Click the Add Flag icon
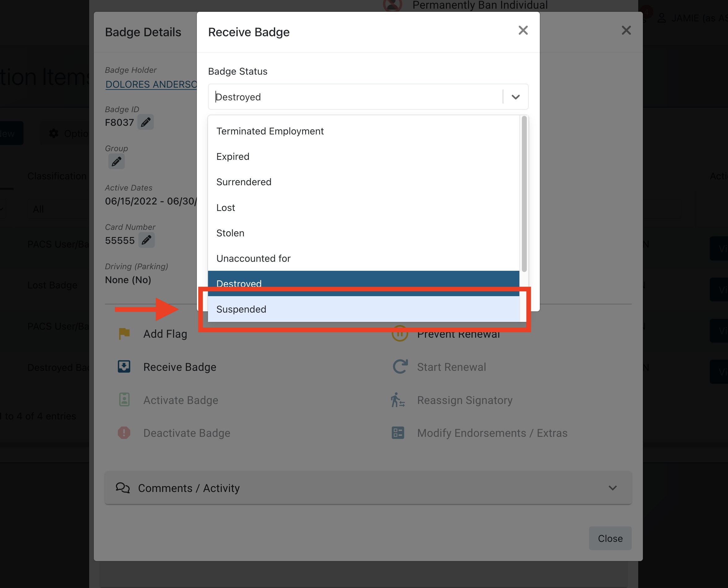 (x=124, y=334)
